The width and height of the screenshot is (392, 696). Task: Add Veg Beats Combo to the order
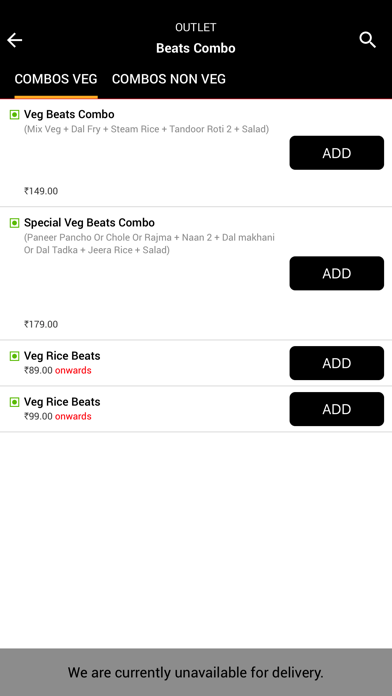[x=337, y=153]
